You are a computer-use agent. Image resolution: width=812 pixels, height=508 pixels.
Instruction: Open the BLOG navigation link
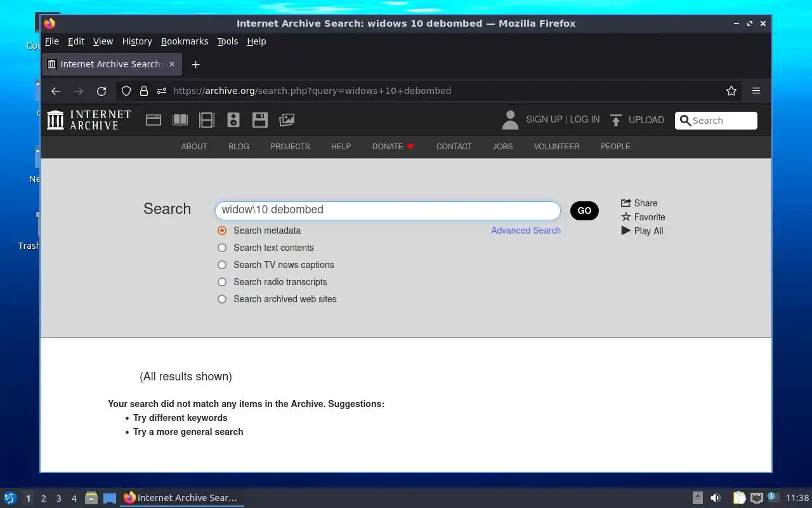click(x=239, y=147)
